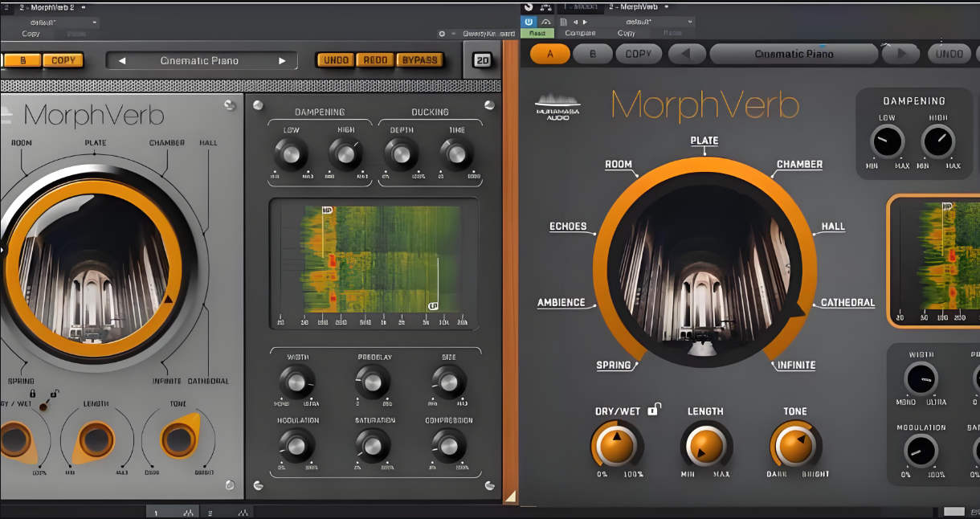Select the AMBIENCE algorithm in right window
This screenshot has width=980, height=519.
click(x=561, y=303)
